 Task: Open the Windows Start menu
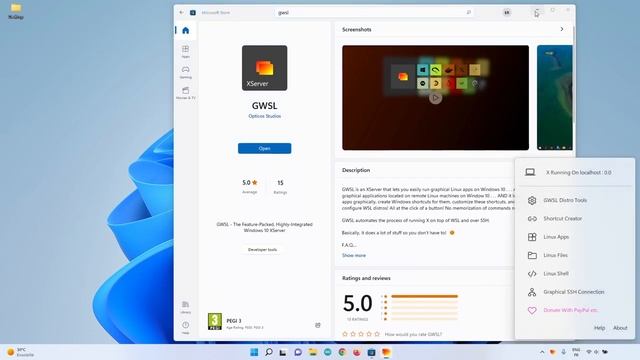(x=254, y=352)
